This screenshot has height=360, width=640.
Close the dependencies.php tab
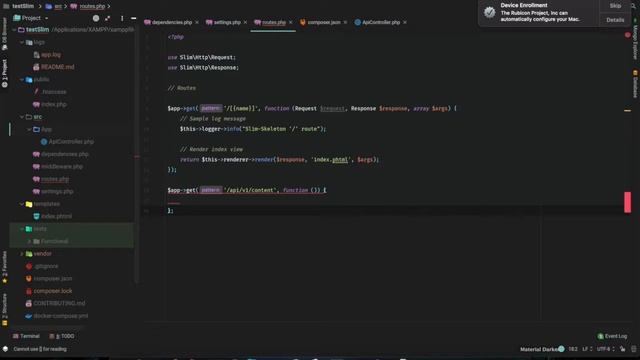[197, 22]
